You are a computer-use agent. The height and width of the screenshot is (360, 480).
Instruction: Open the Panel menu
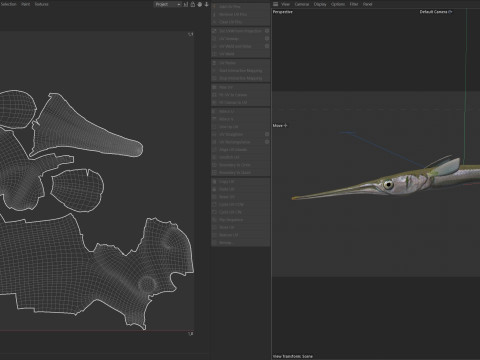point(367,4)
